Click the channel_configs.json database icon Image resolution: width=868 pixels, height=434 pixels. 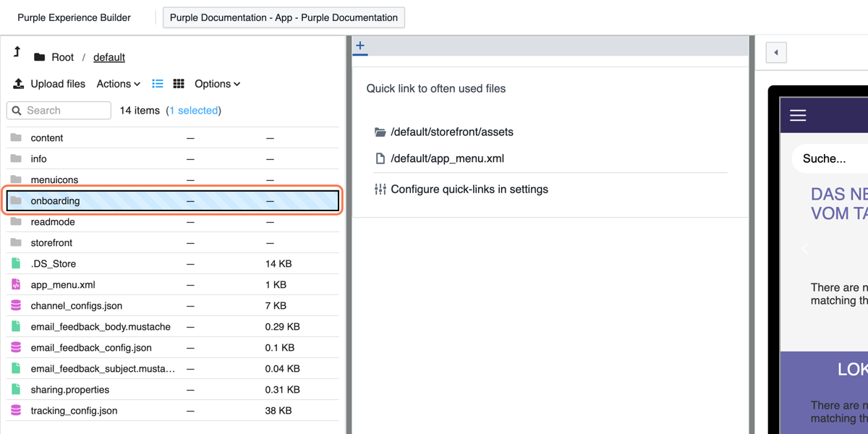pyautogui.click(x=16, y=305)
